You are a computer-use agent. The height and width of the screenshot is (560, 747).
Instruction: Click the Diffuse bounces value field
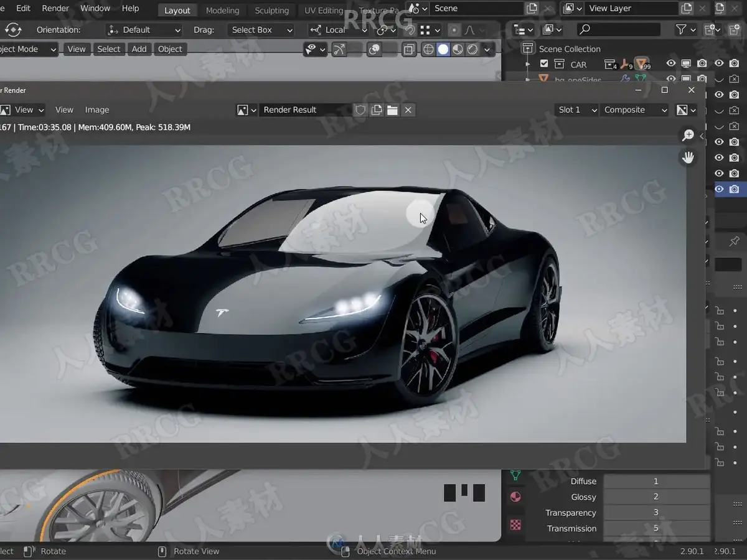656,481
